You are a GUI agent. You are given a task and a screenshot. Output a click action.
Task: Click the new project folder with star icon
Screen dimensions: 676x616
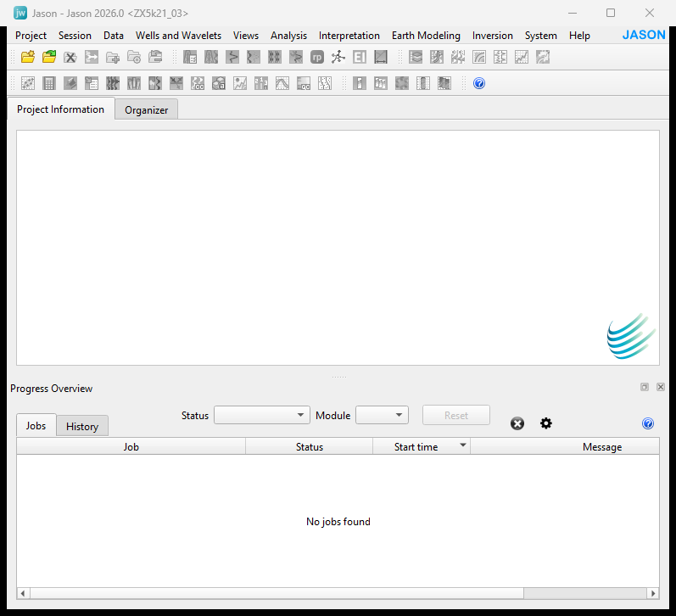tap(28, 57)
